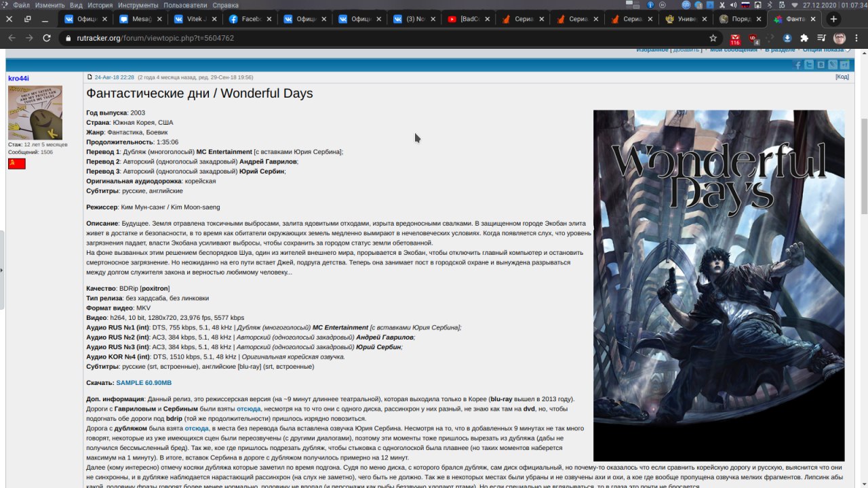Open the browser three-dot menu
This screenshot has width=868, height=488.
pos(857,38)
